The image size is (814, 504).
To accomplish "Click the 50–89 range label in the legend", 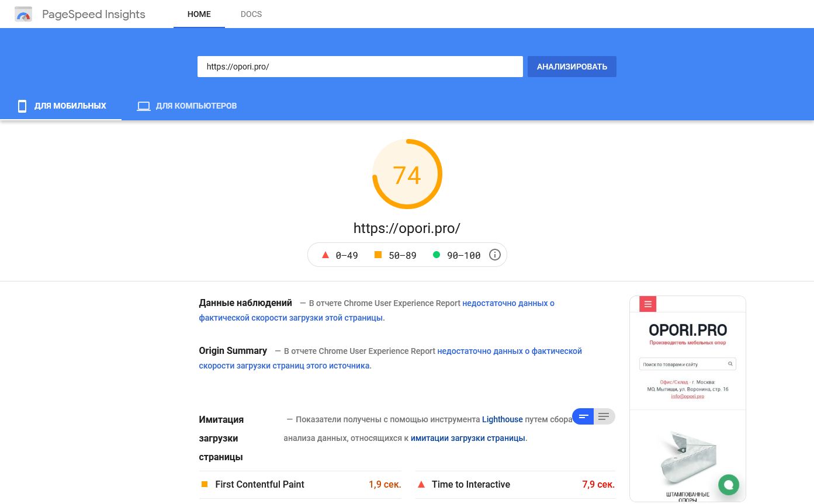I will [x=403, y=255].
